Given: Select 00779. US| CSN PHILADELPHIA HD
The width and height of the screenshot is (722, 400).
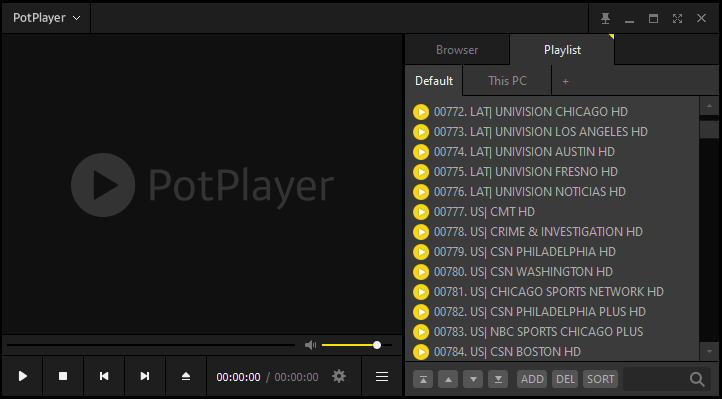Looking at the screenshot, I should [524, 252].
